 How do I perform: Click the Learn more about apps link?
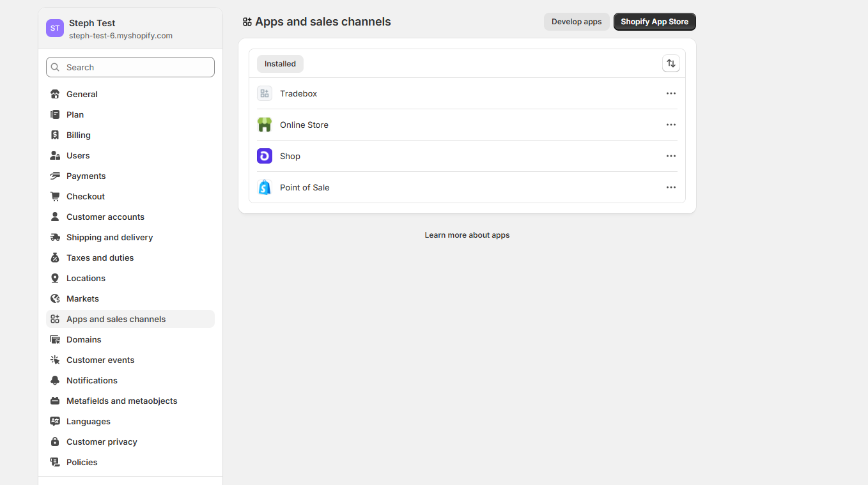point(467,235)
